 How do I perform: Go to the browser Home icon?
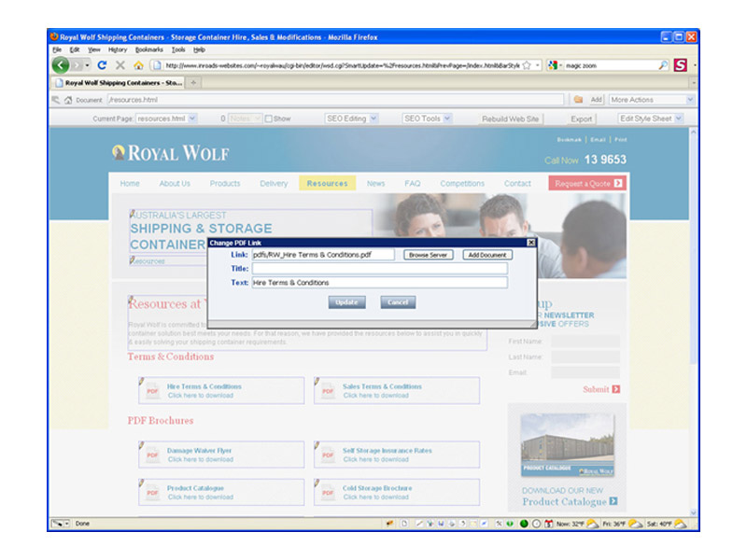click(138, 65)
